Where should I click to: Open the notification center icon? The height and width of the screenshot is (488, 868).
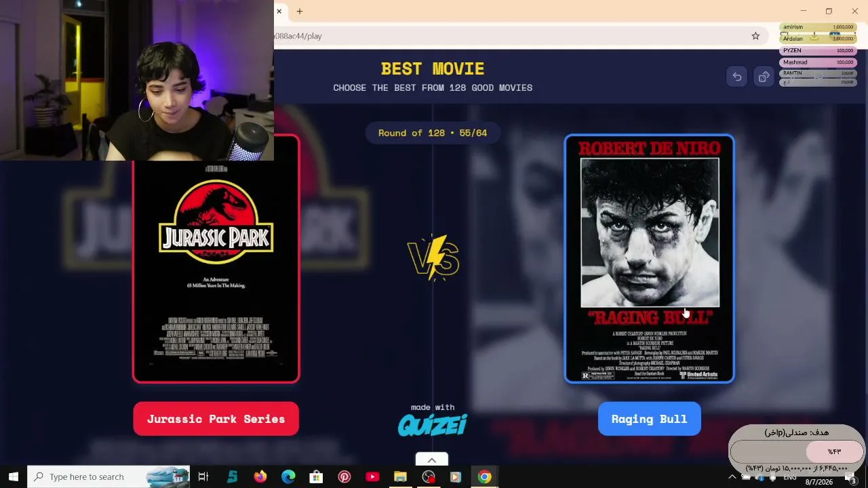pos(852,478)
